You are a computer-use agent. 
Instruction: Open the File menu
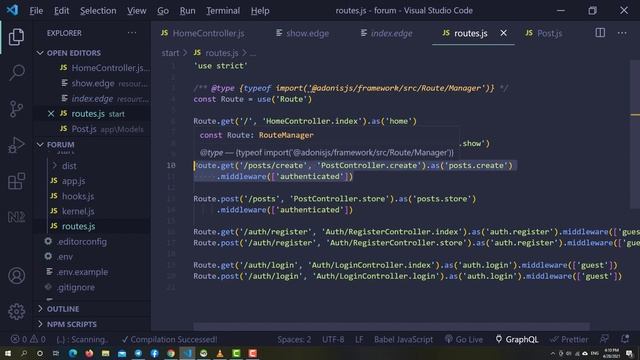(36, 11)
